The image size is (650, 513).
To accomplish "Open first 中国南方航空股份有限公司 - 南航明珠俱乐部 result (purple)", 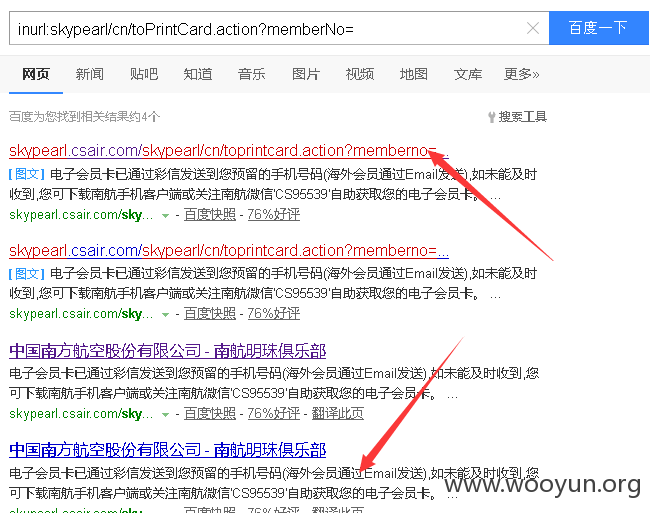I will [x=167, y=351].
